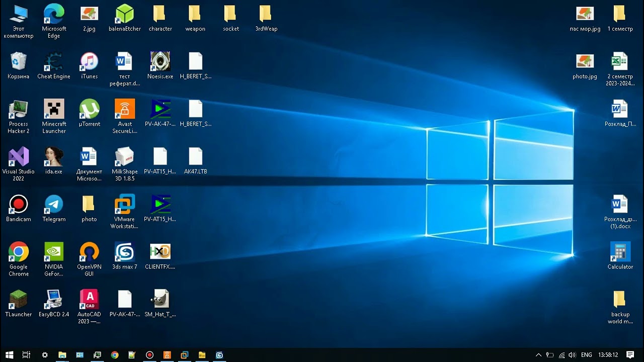The width and height of the screenshot is (644, 362).
Task: Switch to Avast SecureLine in taskbar
Action: pos(167,355)
